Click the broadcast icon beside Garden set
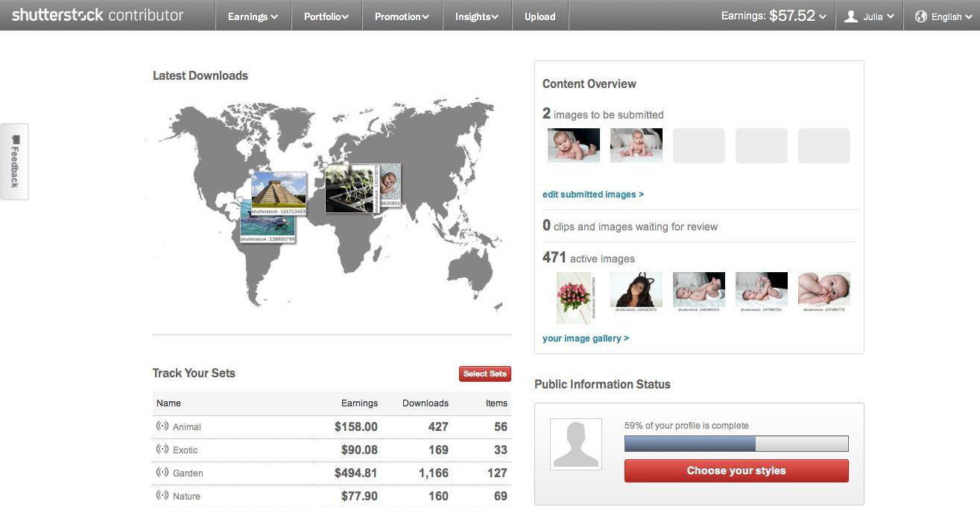980x507 pixels. [x=162, y=473]
